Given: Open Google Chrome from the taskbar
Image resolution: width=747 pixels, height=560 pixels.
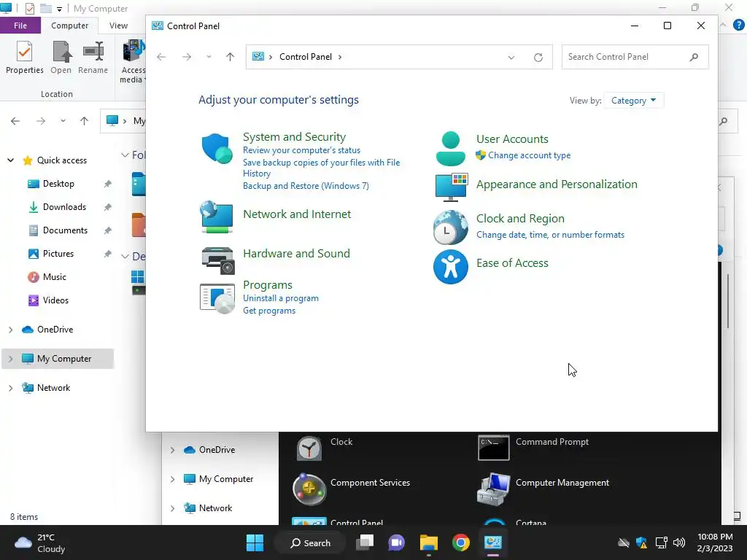Looking at the screenshot, I should [461, 542].
